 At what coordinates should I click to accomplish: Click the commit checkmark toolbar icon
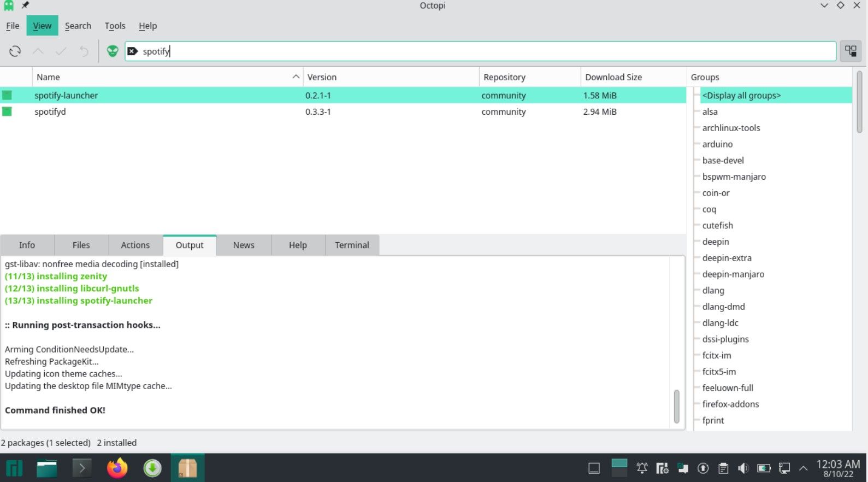(61, 51)
